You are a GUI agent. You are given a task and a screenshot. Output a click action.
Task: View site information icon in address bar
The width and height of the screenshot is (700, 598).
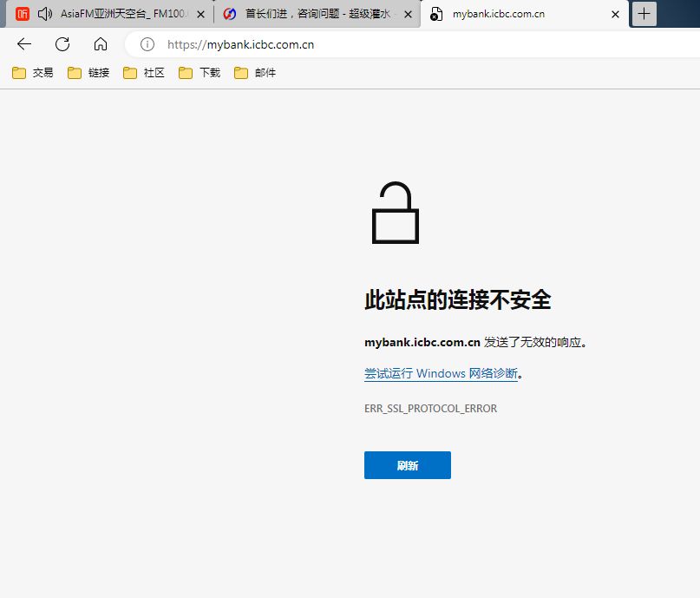[147, 44]
